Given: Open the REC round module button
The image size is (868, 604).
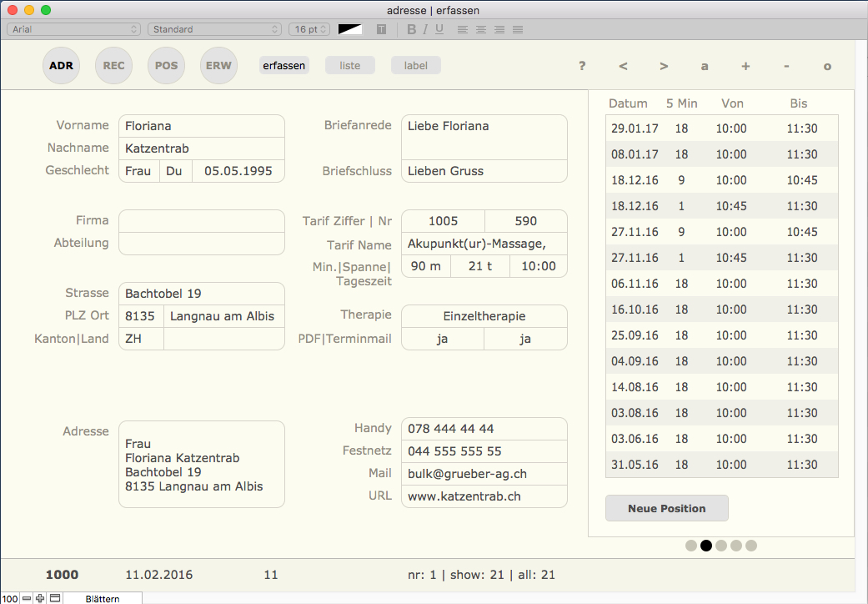Looking at the screenshot, I should 113,66.
